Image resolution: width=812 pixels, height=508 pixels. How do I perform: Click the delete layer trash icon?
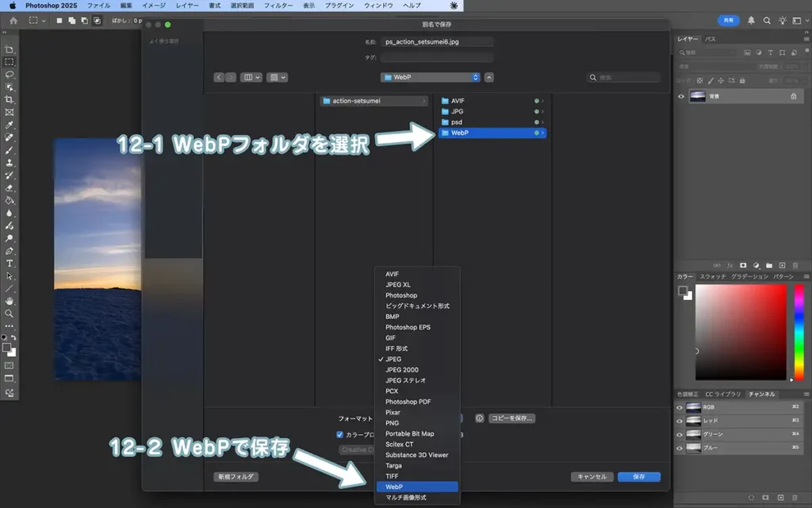point(795,265)
